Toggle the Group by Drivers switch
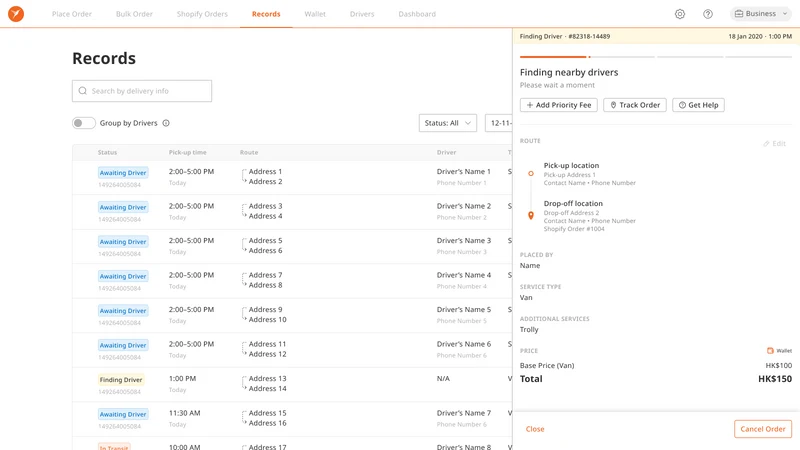Screen dimensions: 800x450 click(x=84, y=123)
